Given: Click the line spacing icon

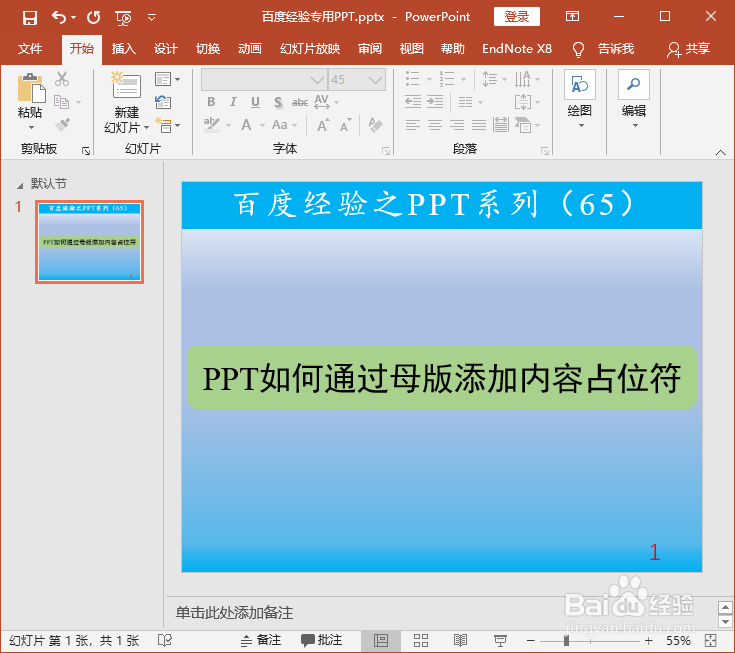Looking at the screenshot, I should 490,79.
